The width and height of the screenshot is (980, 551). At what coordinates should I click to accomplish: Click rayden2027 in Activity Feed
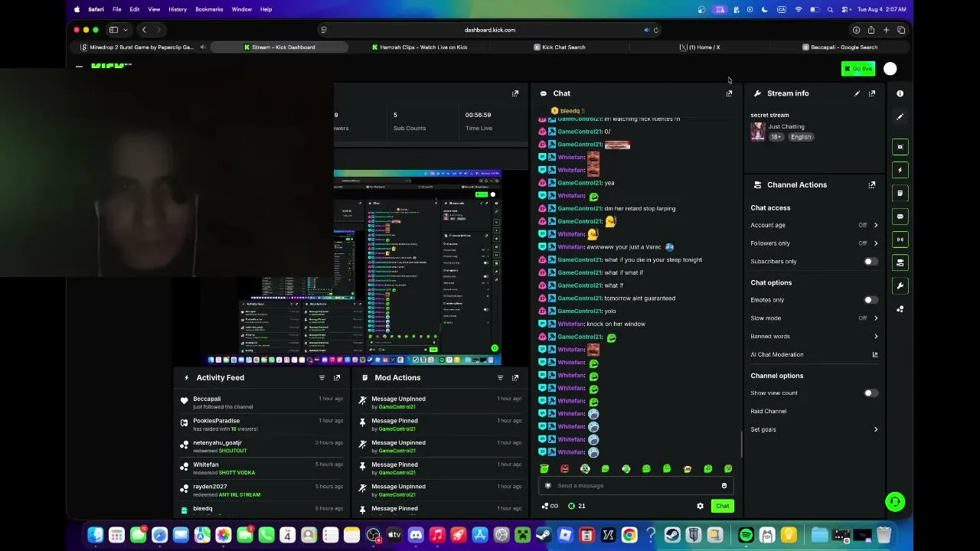(x=210, y=487)
